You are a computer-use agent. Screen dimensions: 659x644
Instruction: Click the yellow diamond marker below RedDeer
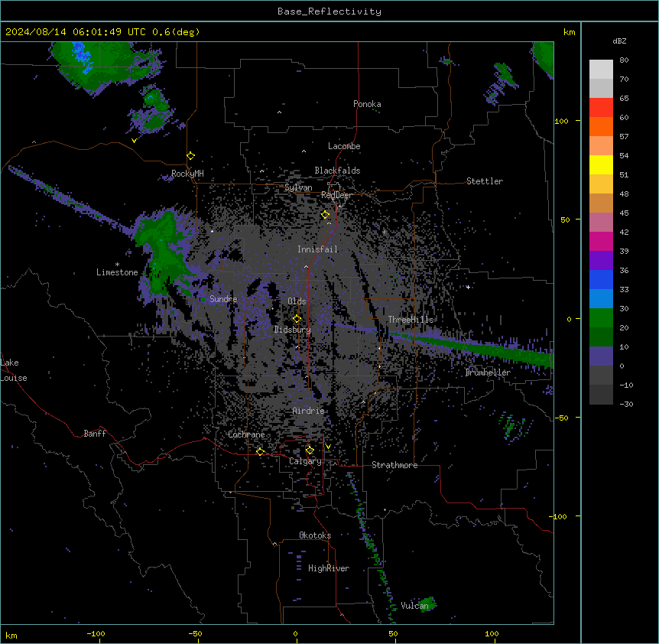tap(326, 215)
